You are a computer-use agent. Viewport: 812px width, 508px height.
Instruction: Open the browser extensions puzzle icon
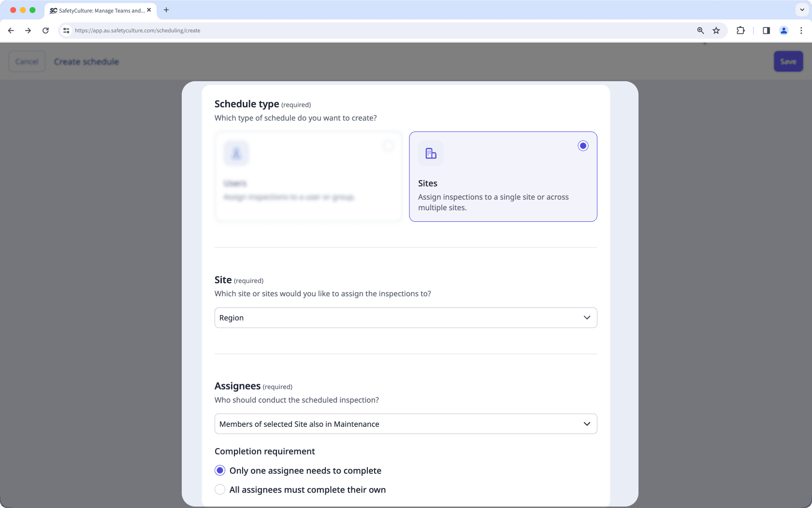click(x=740, y=30)
